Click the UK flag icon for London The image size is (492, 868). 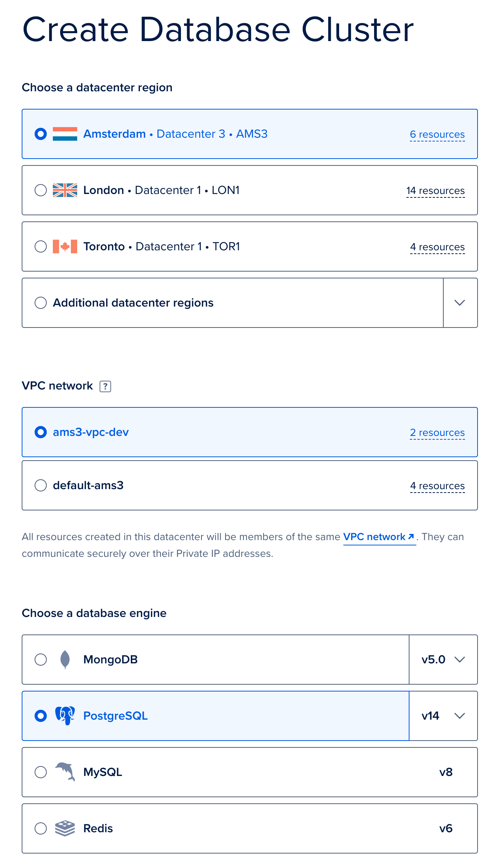65,190
